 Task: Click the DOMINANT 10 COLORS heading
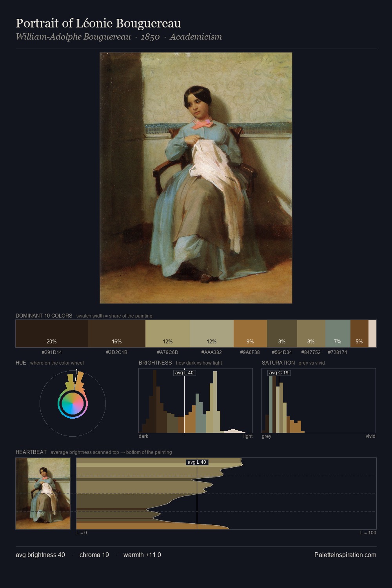tap(44, 316)
